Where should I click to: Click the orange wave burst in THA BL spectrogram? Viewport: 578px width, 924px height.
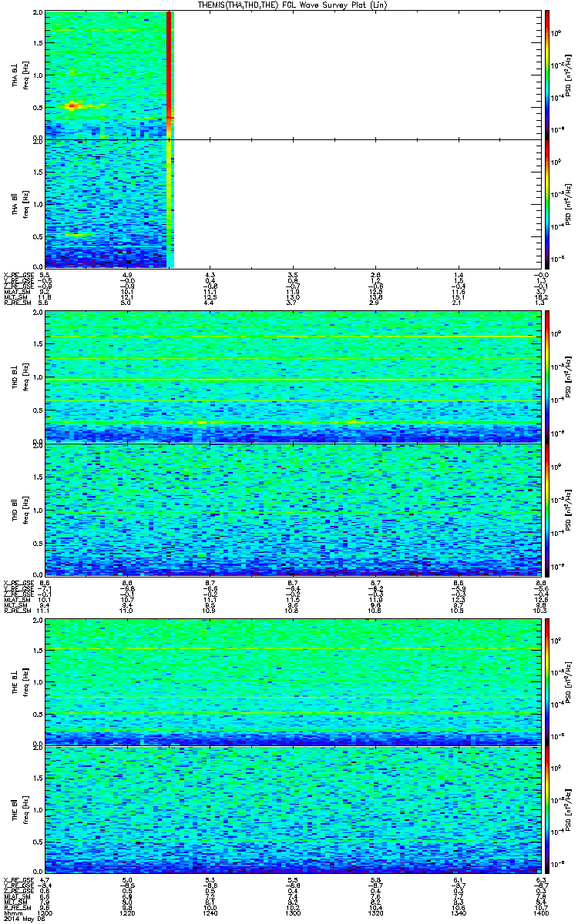[73, 105]
